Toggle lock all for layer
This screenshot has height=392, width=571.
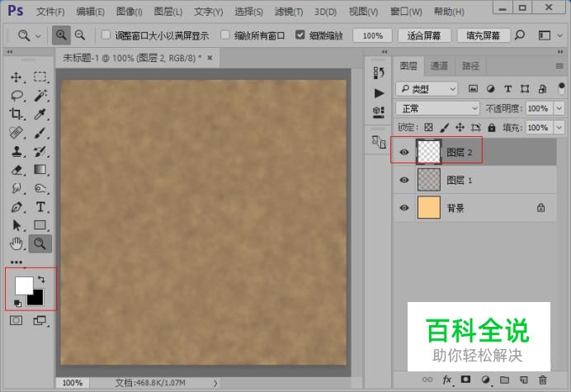(492, 128)
